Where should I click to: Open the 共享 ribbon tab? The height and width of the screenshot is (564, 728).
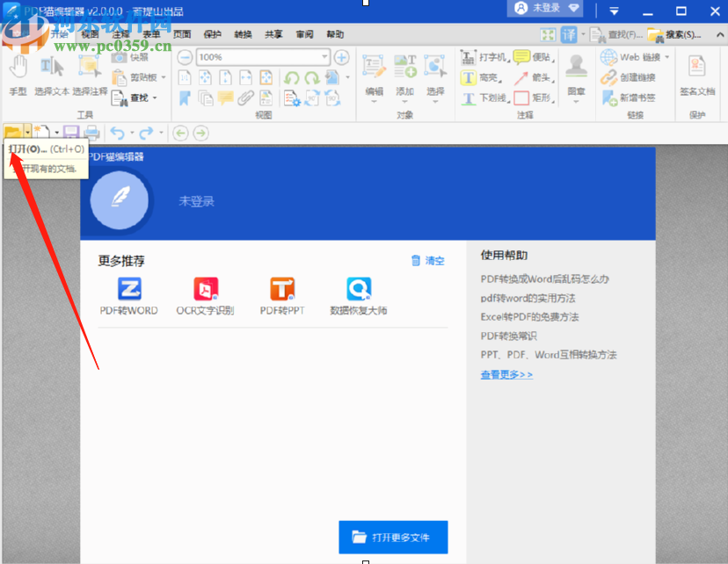(x=273, y=34)
